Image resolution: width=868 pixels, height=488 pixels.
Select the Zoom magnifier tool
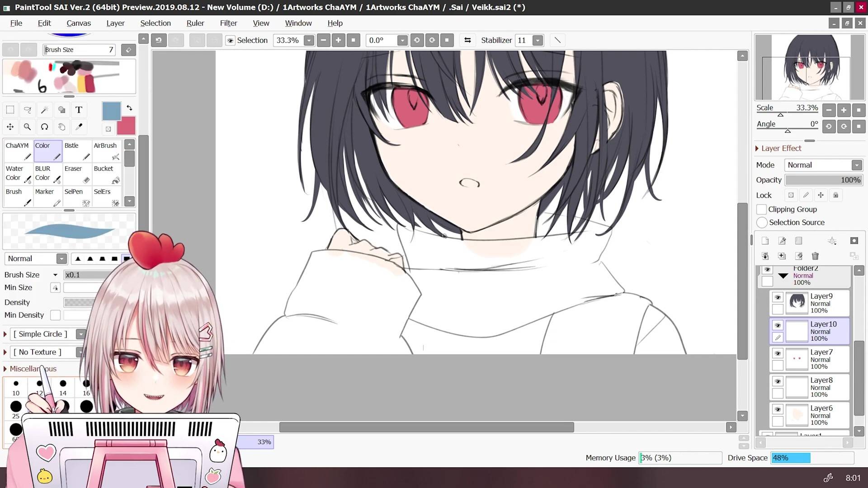(27, 127)
